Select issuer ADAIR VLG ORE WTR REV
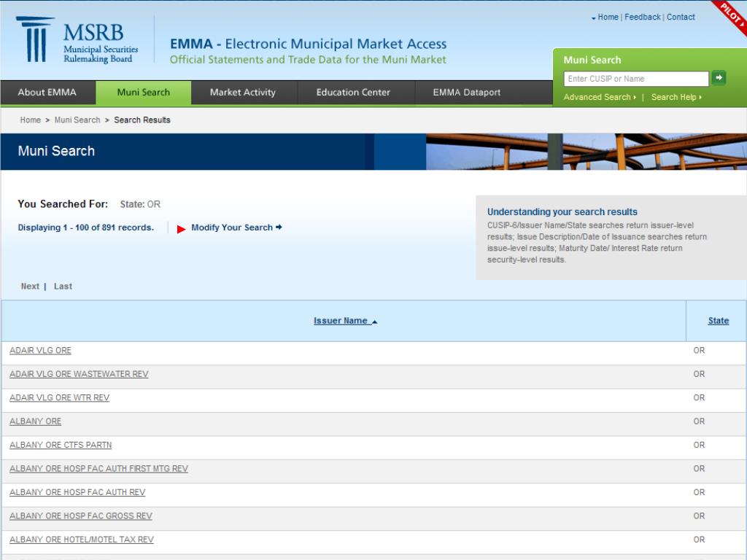The image size is (747, 560). (x=60, y=397)
